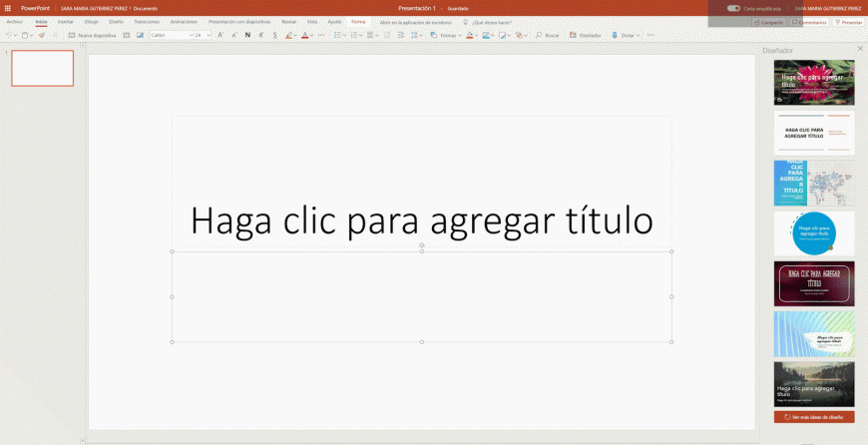Increase font size with large A icon
This screenshot has height=445, width=868.
220,36
